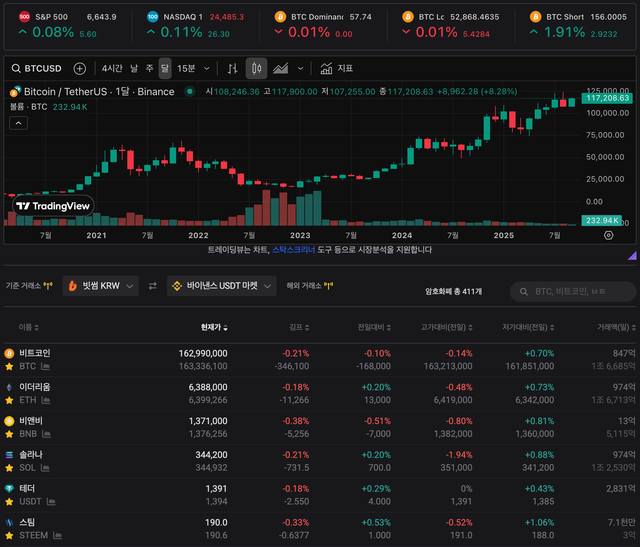Click the add symbol plus icon
This screenshot has height=547, width=640.
tap(80, 68)
